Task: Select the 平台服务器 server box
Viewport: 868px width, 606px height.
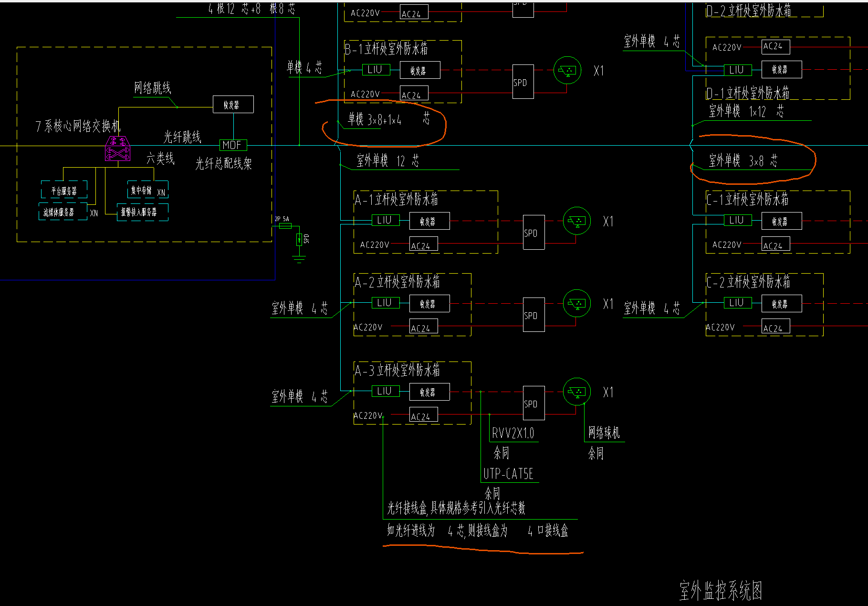Action: (x=64, y=190)
